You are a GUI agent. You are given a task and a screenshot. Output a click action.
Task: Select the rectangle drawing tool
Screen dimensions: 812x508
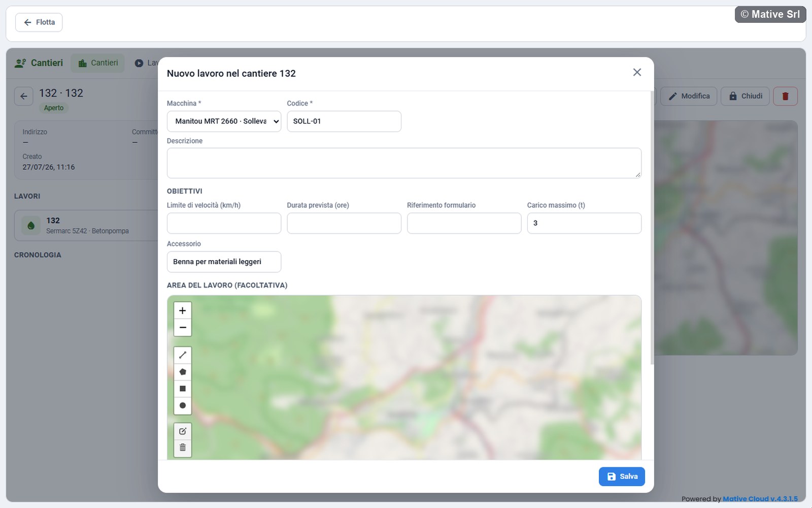click(183, 389)
